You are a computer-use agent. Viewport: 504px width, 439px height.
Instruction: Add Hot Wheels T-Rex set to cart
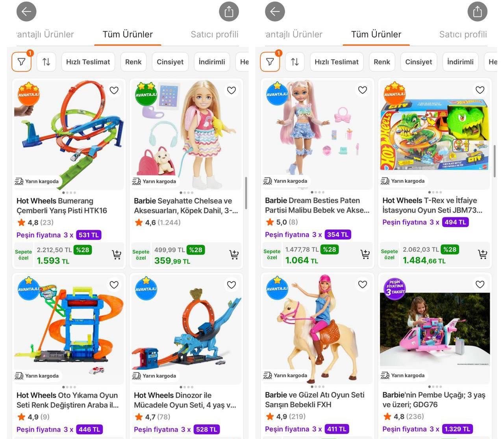click(482, 254)
